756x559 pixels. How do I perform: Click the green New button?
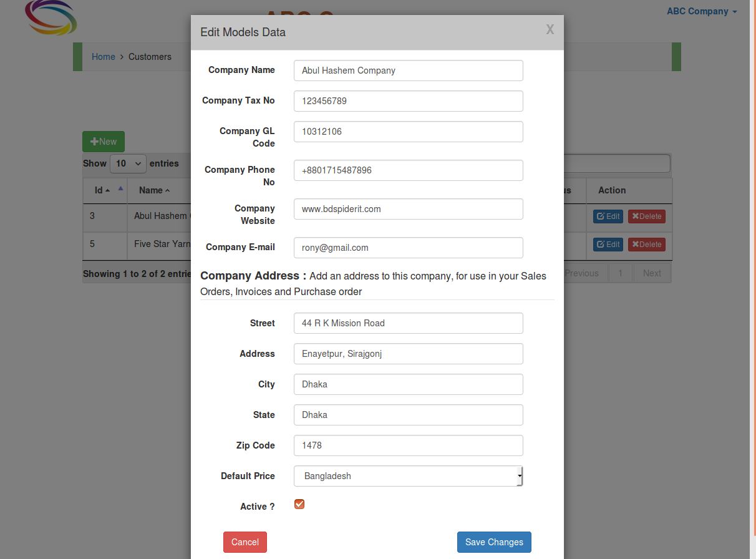coord(104,142)
